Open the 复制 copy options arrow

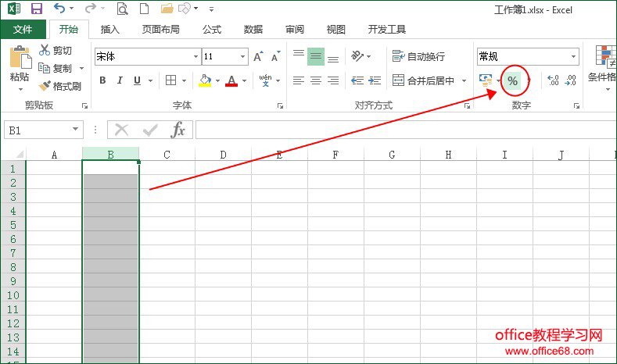(81, 69)
